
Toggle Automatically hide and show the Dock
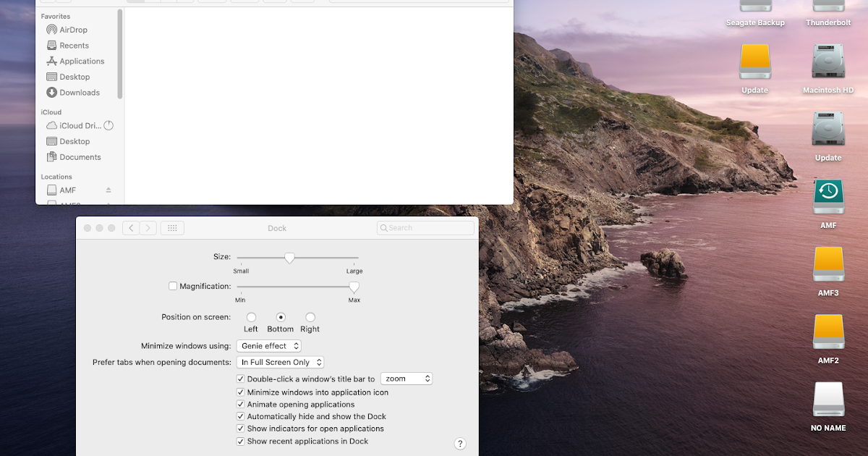[241, 416]
